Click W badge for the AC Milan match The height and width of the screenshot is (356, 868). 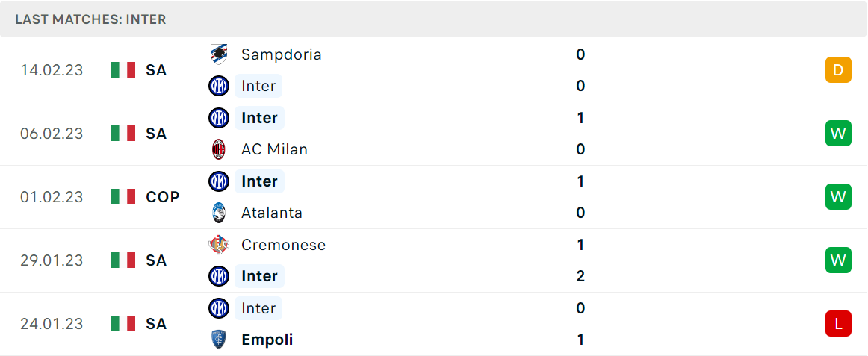[838, 134]
